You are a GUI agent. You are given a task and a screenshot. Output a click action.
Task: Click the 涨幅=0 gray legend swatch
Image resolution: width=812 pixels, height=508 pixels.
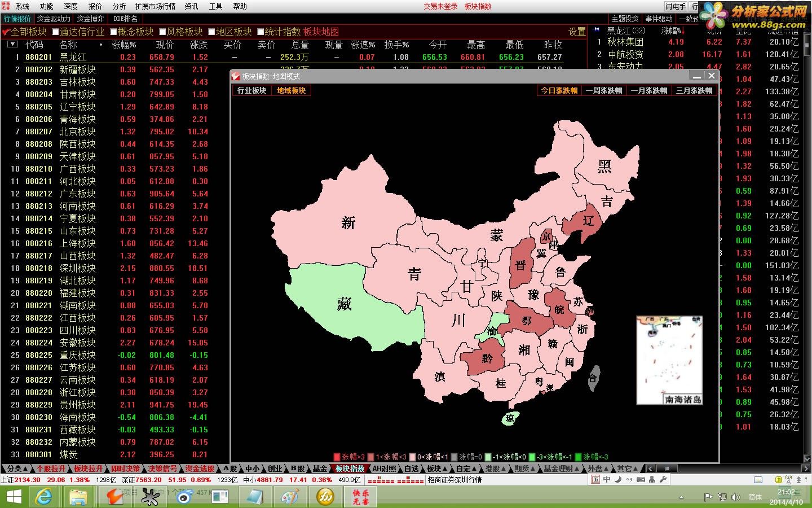click(454, 457)
